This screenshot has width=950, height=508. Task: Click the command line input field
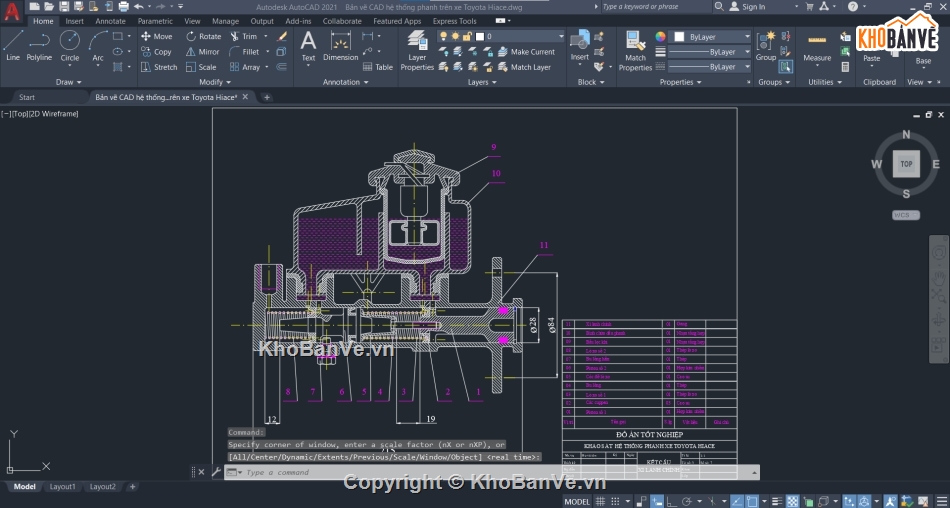pyautogui.click(x=497, y=472)
